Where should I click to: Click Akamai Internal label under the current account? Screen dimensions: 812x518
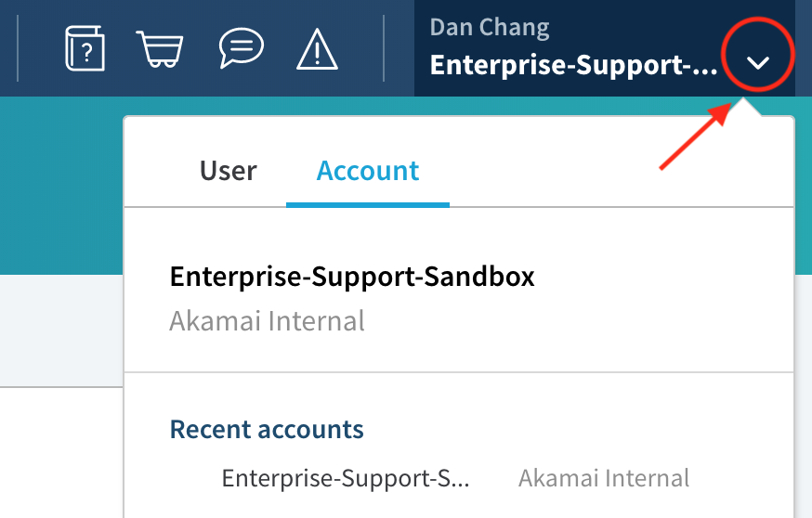[267, 321]
